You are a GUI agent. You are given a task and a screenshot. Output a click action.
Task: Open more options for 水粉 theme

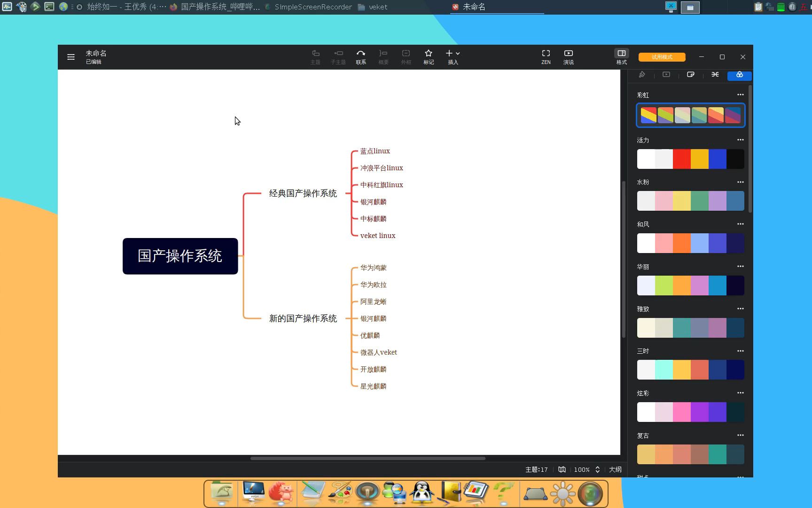[741, 182]
